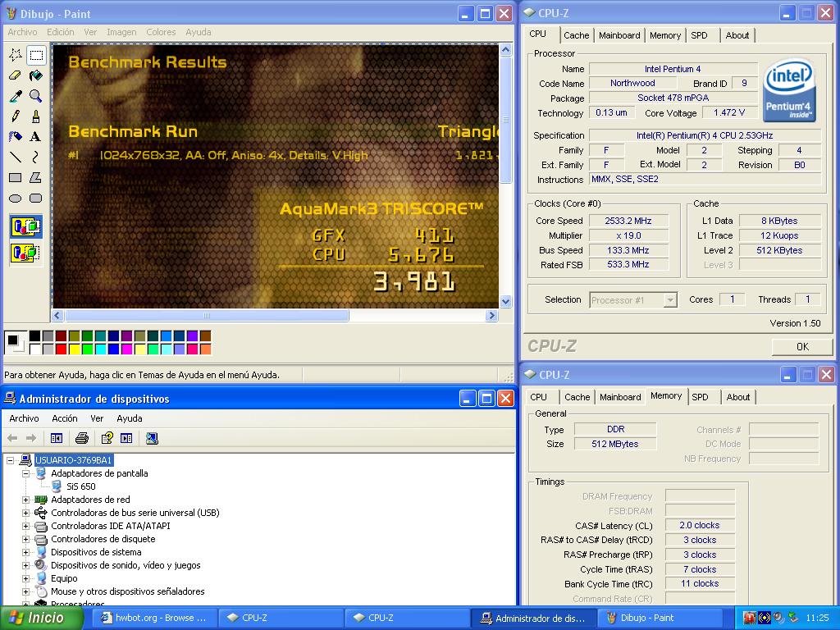Open Paint's Archivo menu

[x=22, y=32]
